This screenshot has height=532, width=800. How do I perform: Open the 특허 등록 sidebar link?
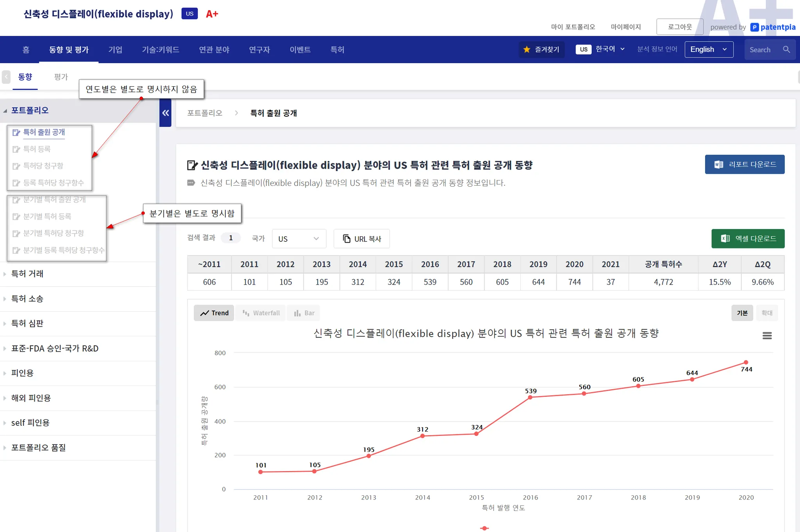[x=37, y=149]
